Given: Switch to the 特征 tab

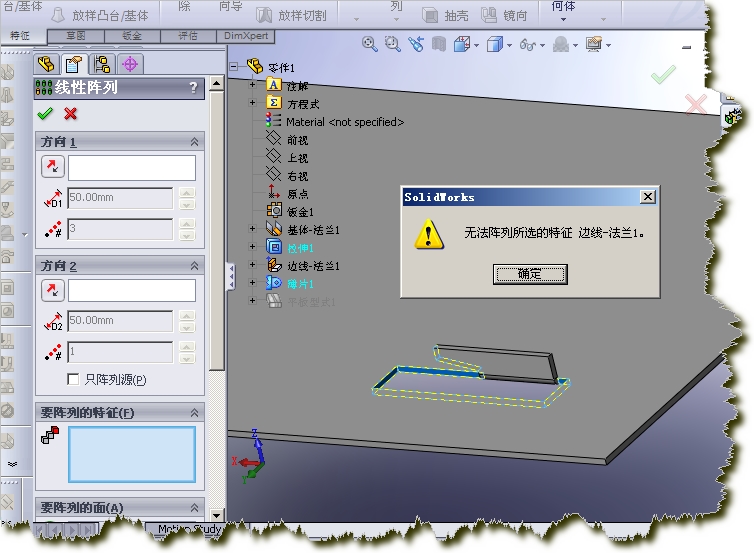Looking at the screenshot, I should tap(20, 36).
